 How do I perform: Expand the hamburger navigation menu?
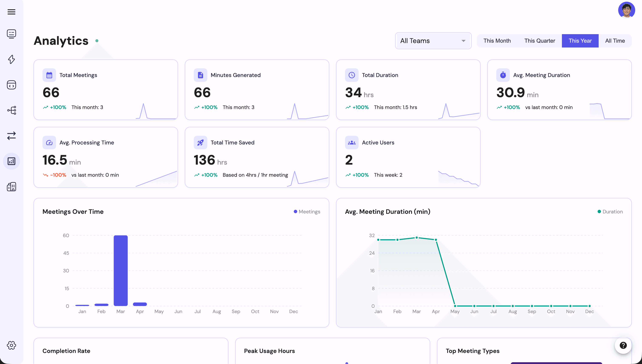(11, 12)
